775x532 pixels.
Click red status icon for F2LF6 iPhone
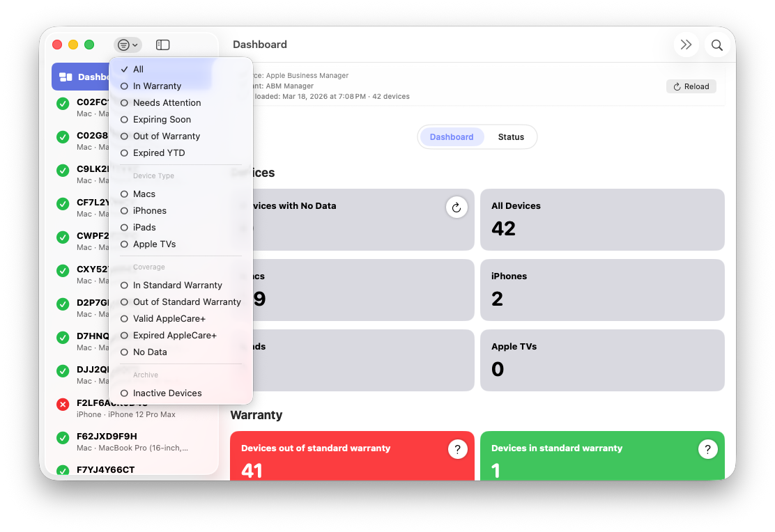coord(63,404)
